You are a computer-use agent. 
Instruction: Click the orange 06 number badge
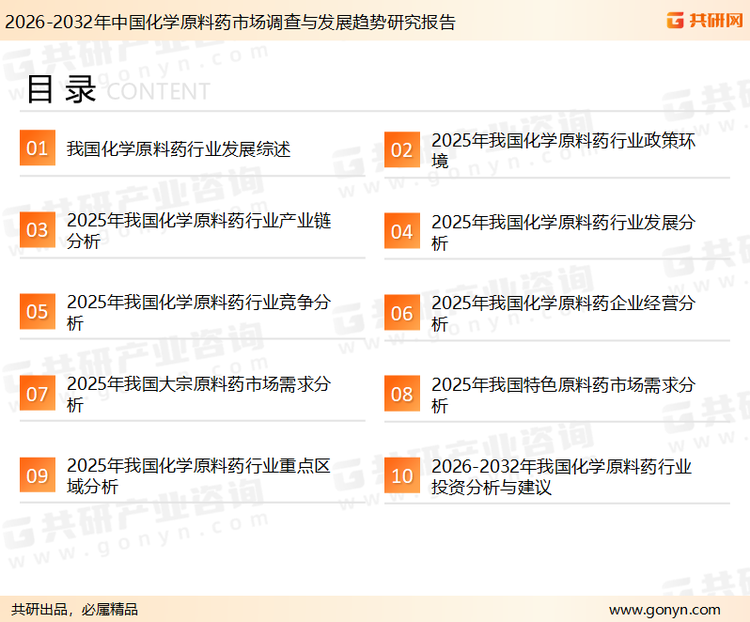point(402,313)
